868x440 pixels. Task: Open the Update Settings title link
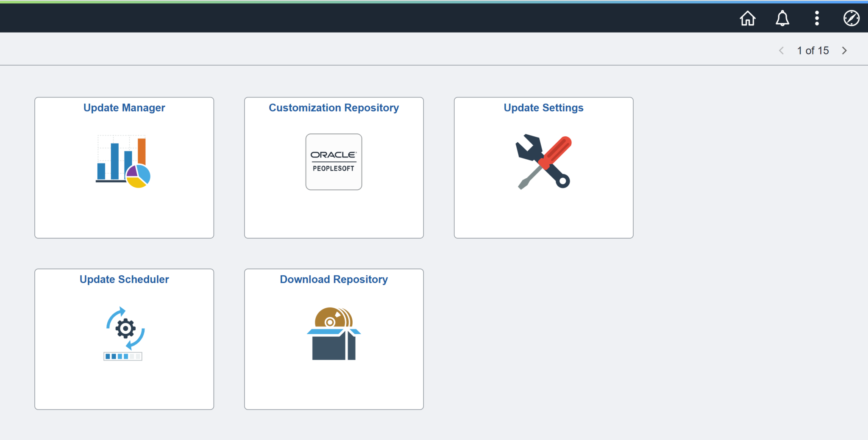pos(543,108)
